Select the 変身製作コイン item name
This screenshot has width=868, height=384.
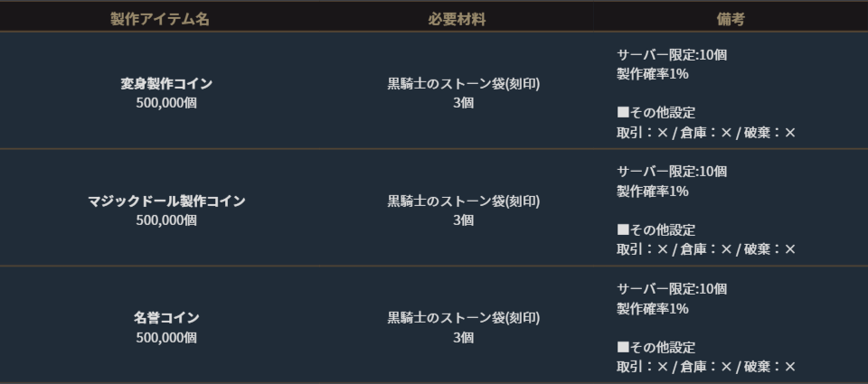coord(165,84)
